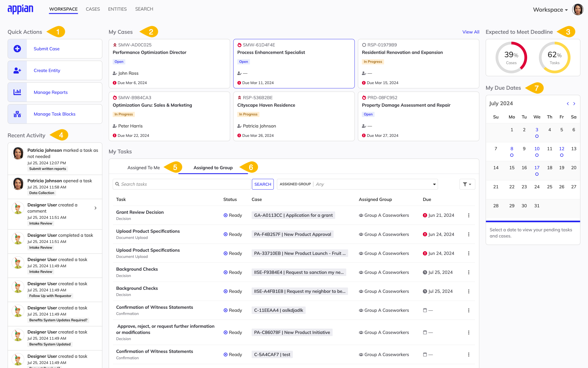Screen dimensions: 588x368
Task: Go to the next month in the calendar
Action: 574,103
